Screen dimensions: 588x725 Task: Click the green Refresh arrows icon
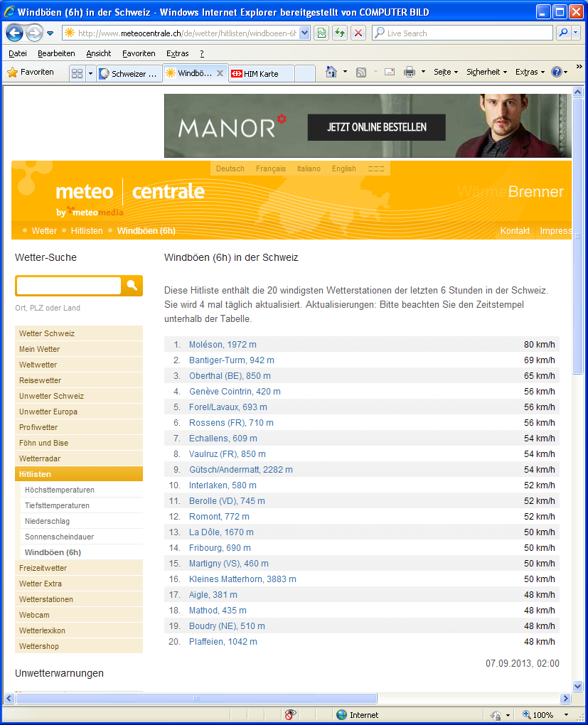(340, 33)
